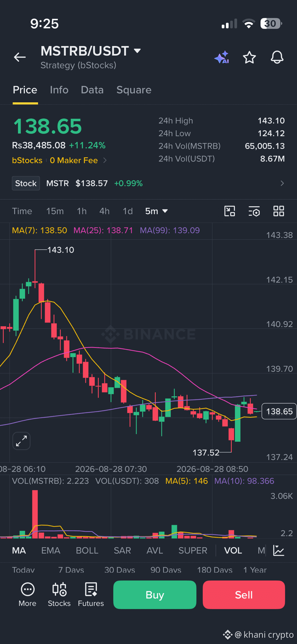Switch to the Price tab
The height and width of the screenshot is (644, 297).
pyautogui.click(x=25, y=90)
